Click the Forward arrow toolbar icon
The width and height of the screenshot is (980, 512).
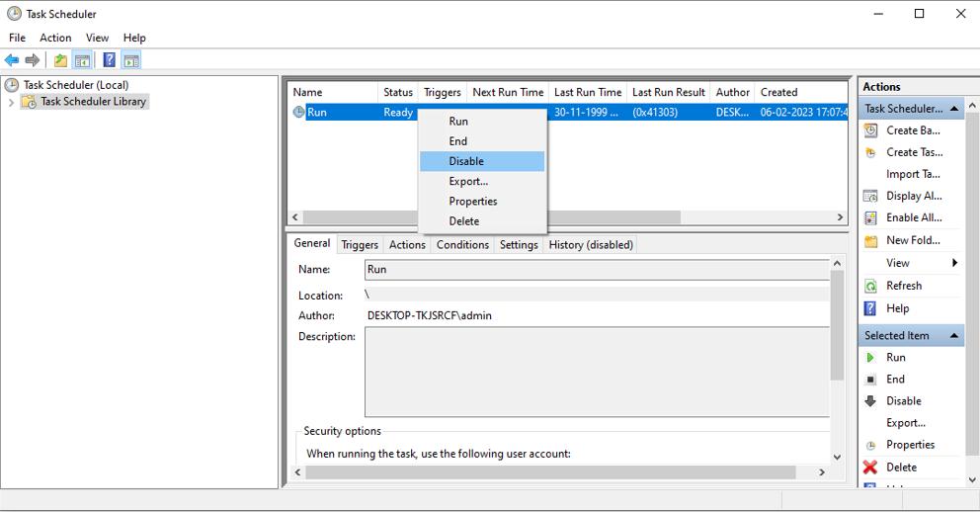pyautogui.click(x=33, y=60)
